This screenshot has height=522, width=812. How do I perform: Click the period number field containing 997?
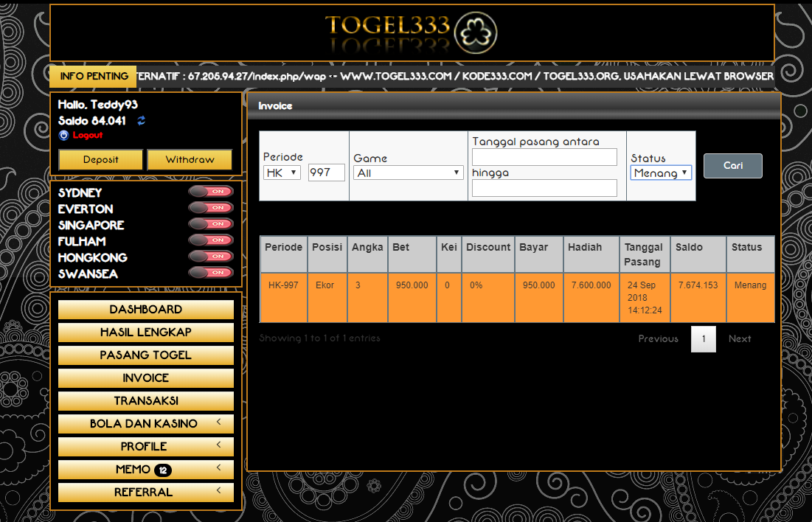[326, 173]
